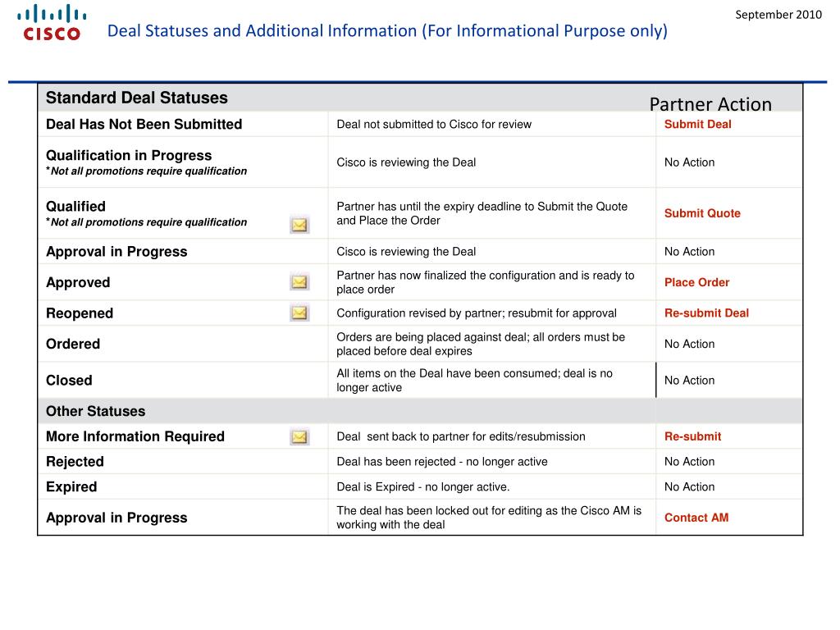Click 'Configuration revised by partner' description
This screenshot has width=840, height=630.
click(x=477, y=313)
